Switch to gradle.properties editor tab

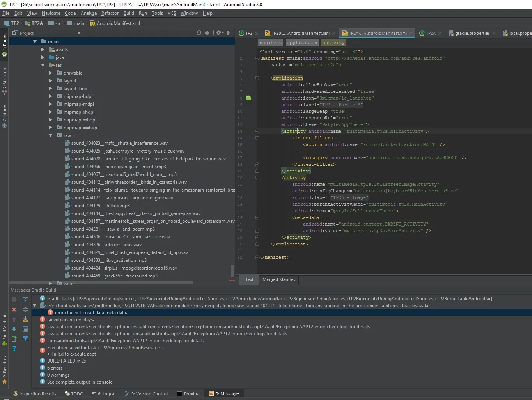point(472,33)
